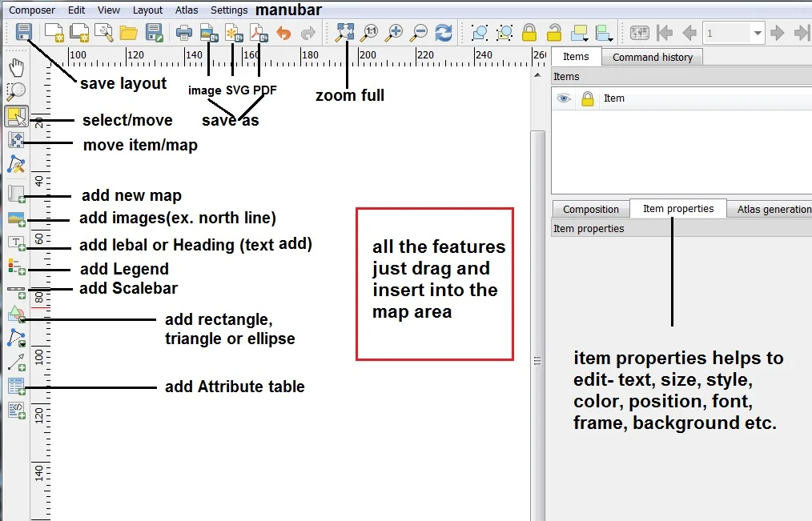Screen dimensions: 812x521
Task: Select the Edit nodes item tool
Action: point(17,165)
